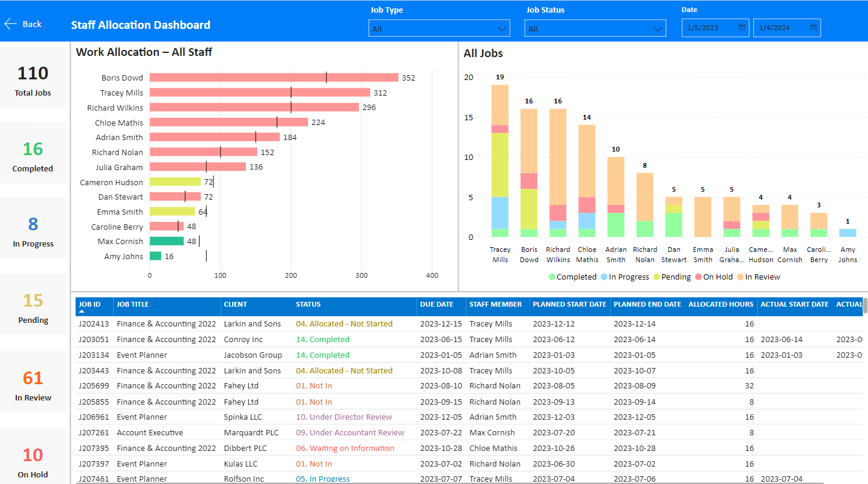Viewport: 868px width, 484px height.
Task: Click Emma Smith's column in All Jobs
Action: (x=703, y=217)
